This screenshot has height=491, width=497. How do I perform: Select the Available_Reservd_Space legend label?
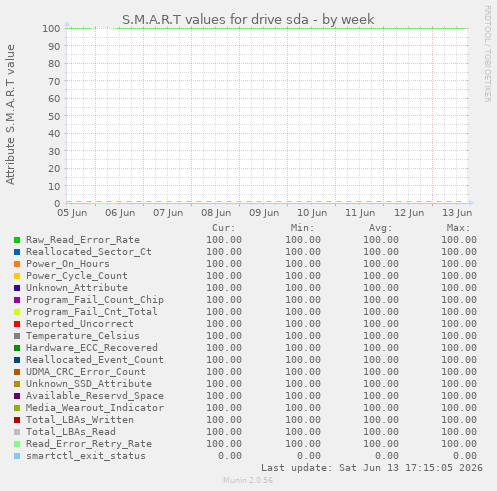coord(95,396)
